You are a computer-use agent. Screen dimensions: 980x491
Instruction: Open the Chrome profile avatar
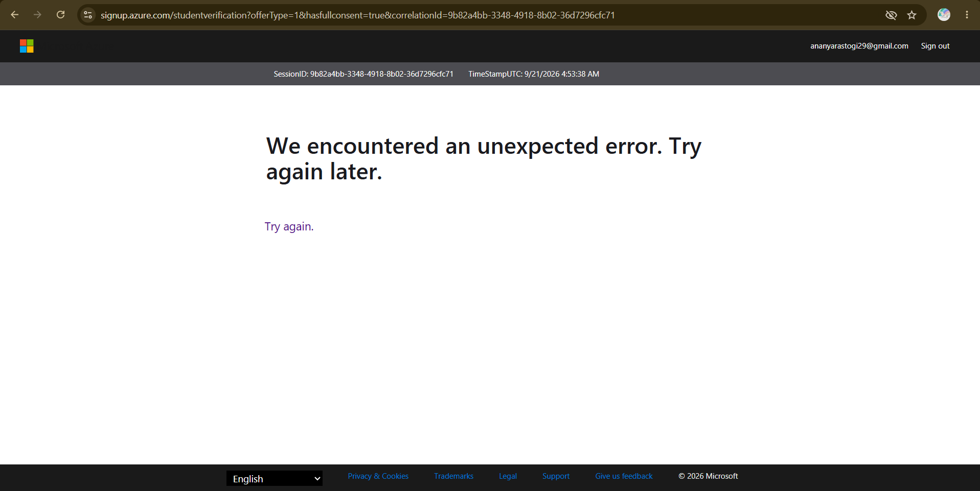[944, 15]
